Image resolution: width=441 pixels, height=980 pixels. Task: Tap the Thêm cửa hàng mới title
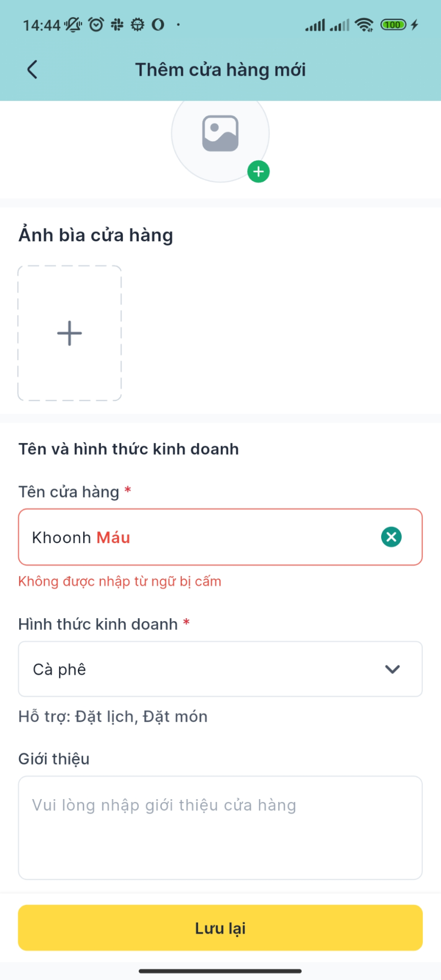point(220,70)
